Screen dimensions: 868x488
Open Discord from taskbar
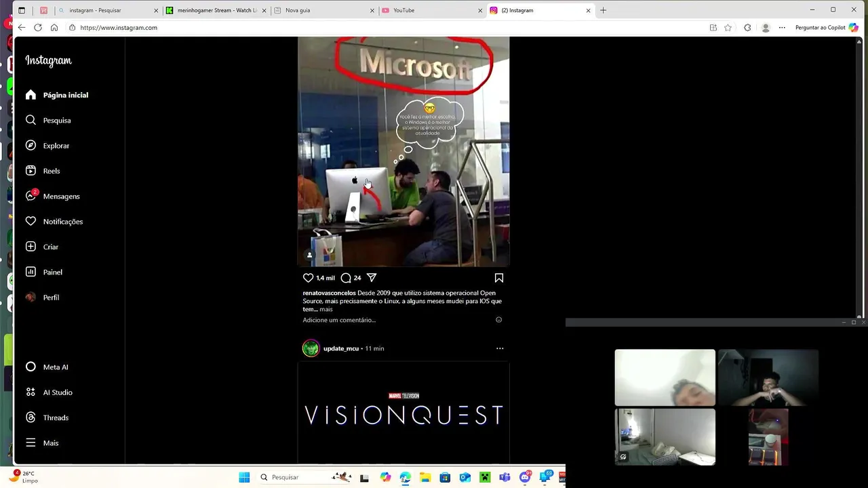click(x=525, y=477)
